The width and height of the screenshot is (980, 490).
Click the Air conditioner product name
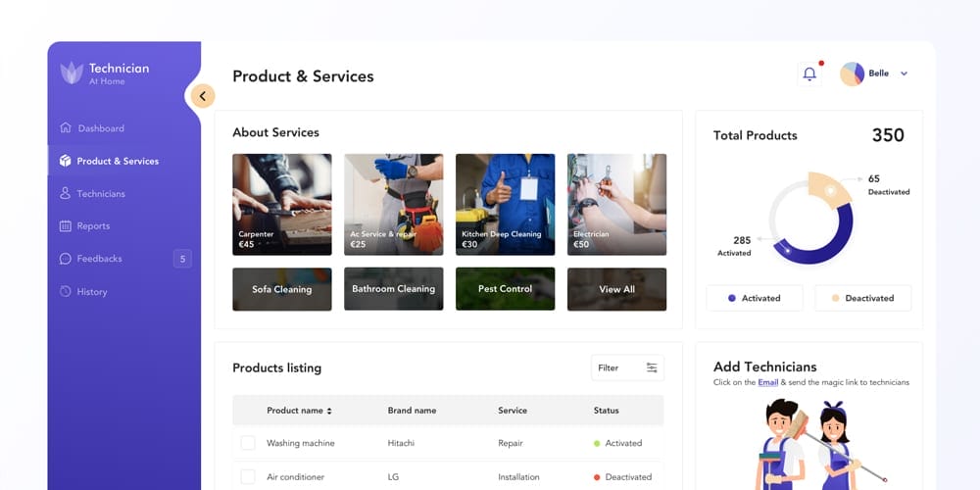click(x=296, y=477)
